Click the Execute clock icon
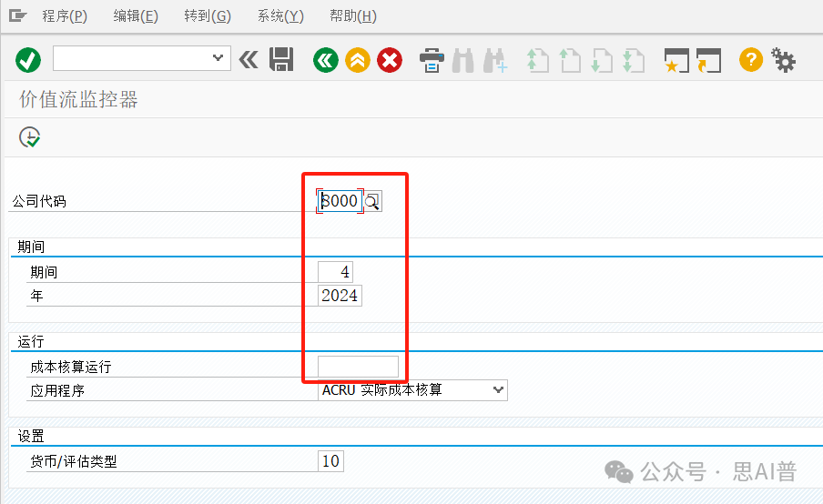This screenshot has height=504, width=823. point(29,137)
